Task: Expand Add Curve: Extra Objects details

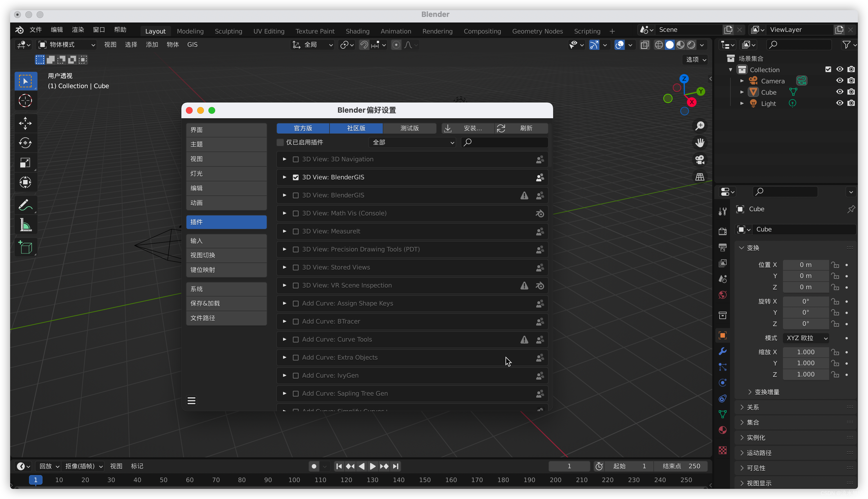Action: tap(284, 357)
